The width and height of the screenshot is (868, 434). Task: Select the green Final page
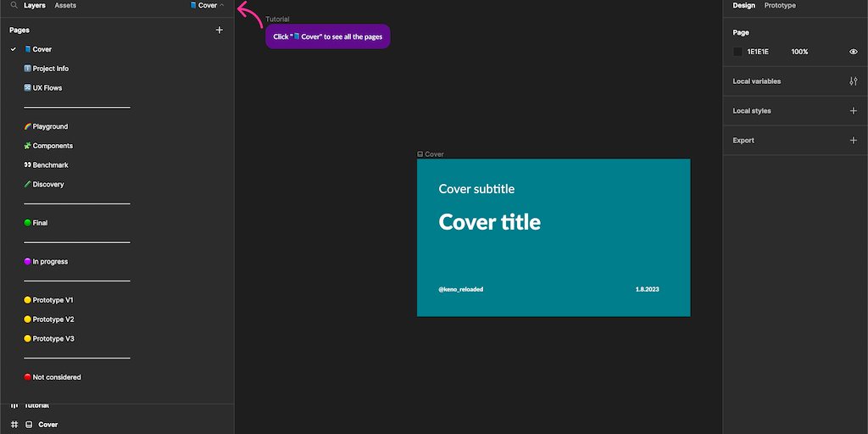pyautogui.click(x=39, y=223)
